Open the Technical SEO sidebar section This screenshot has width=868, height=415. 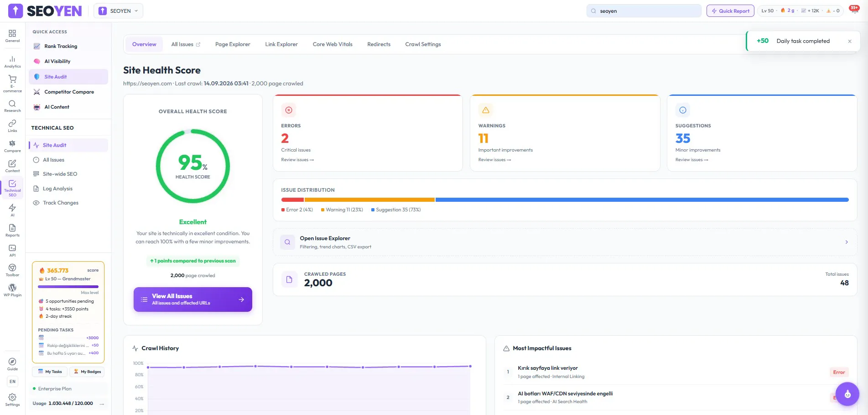[x=12, y=188]
